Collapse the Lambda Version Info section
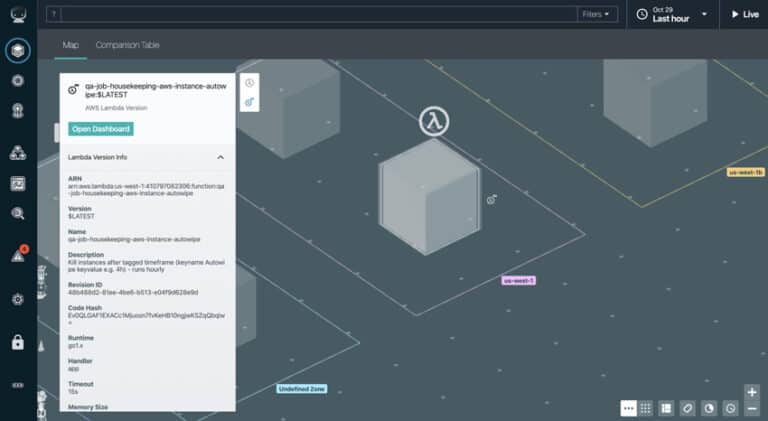 point(220,157)
